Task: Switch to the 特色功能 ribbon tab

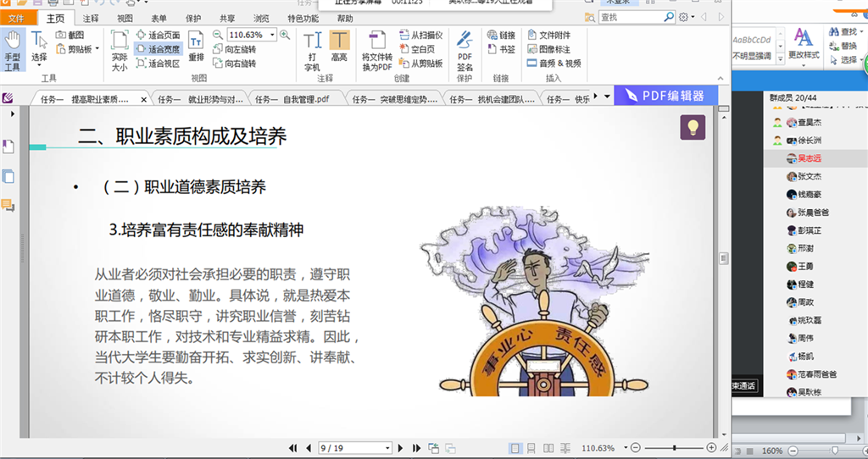Action: pyautogui.click(x=303, y=19)
